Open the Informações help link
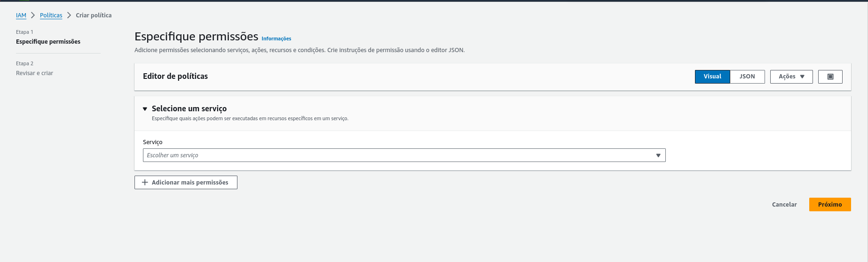The height and width of the screenshot is (262, 868). (x=276, y=39)
